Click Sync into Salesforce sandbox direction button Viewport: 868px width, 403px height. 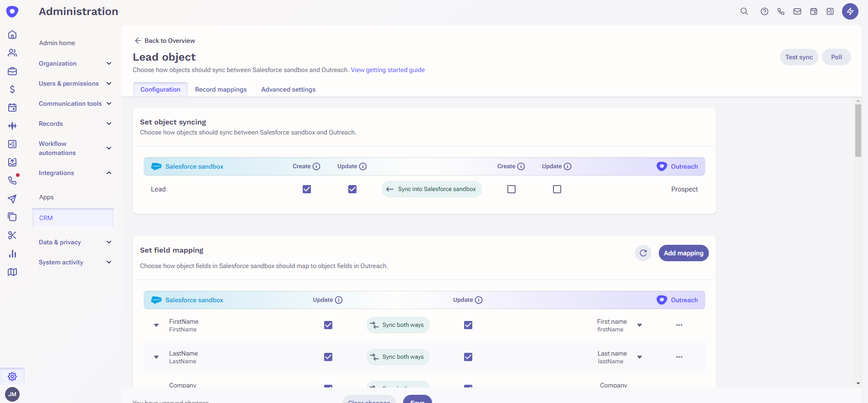coord(432,189)
